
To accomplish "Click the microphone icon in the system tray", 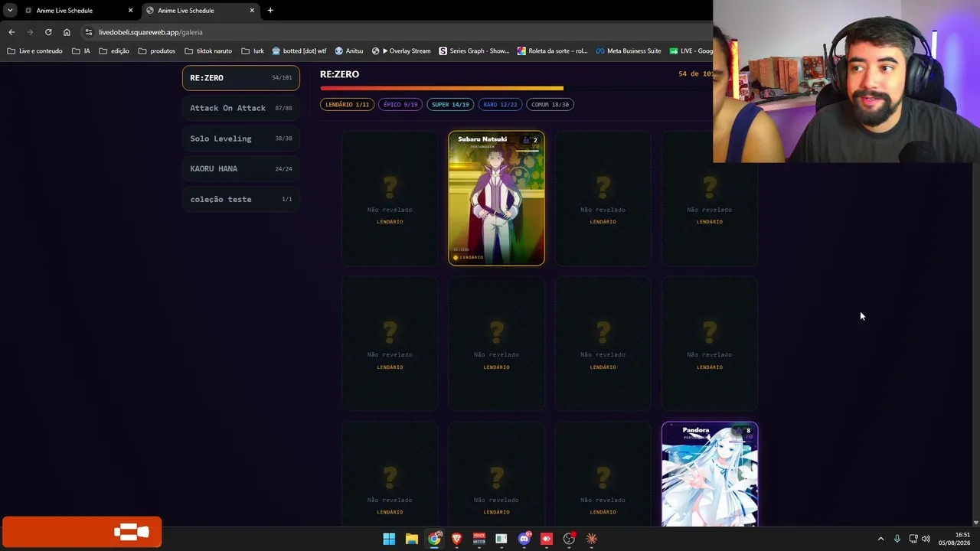I will click(x=897, y=539).
